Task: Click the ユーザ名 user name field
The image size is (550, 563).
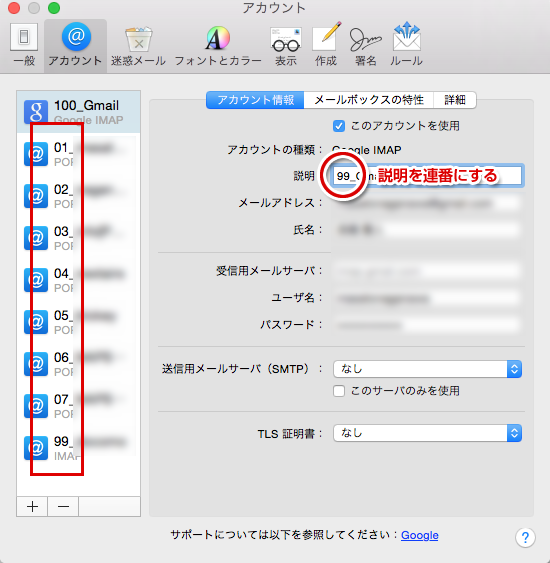Action: [427, 298]
